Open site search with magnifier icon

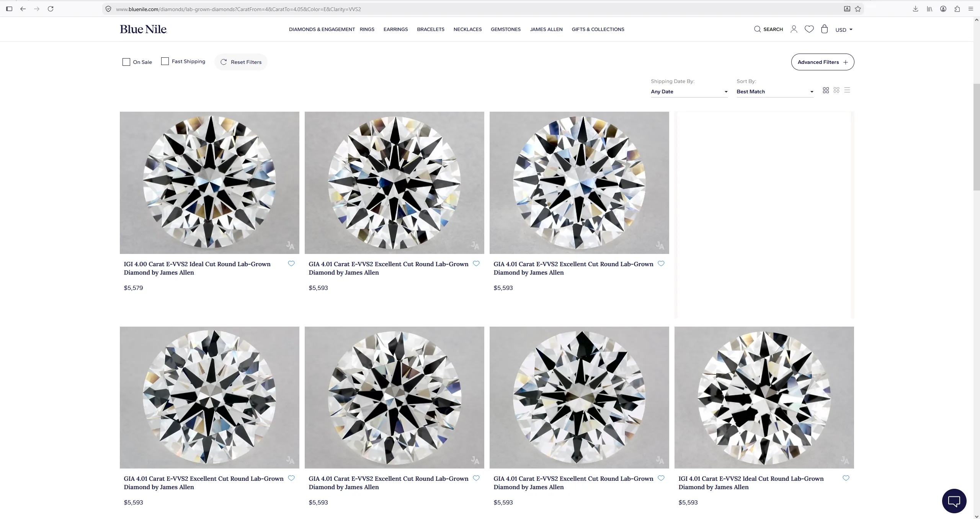coord(757,29)
